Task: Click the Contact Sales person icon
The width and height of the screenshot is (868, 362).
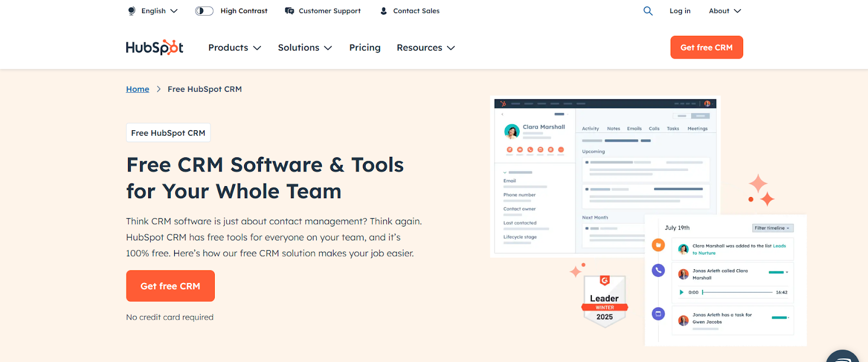Action: coord(384,11)
